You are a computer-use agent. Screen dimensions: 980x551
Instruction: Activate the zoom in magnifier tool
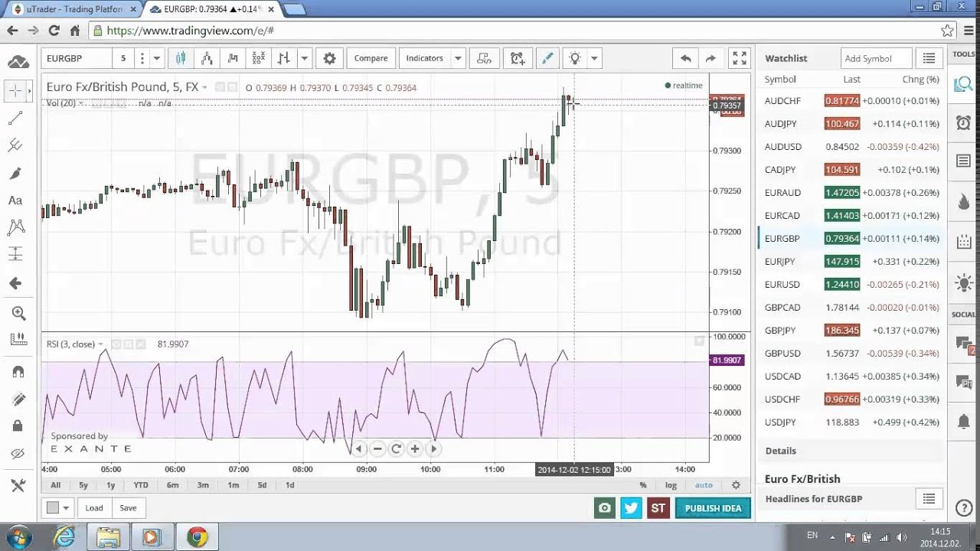tap(18, 313)
